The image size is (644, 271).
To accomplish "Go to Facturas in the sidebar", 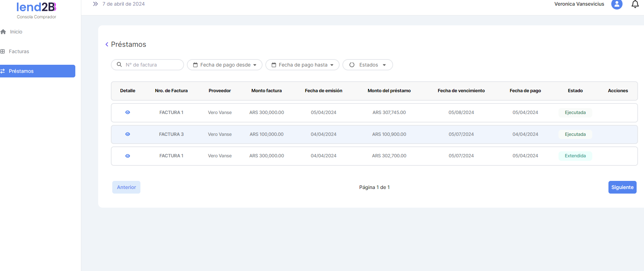I will click(x=19, y=51).
